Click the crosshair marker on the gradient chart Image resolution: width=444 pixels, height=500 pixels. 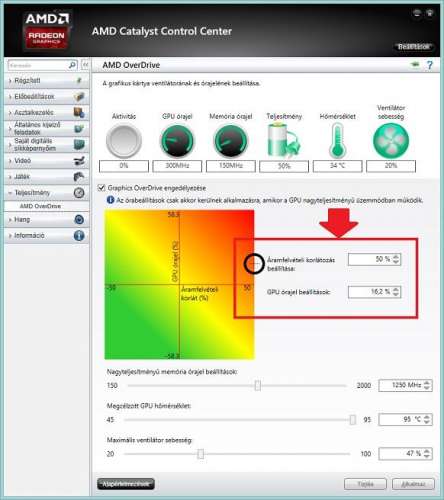[254, 263]
